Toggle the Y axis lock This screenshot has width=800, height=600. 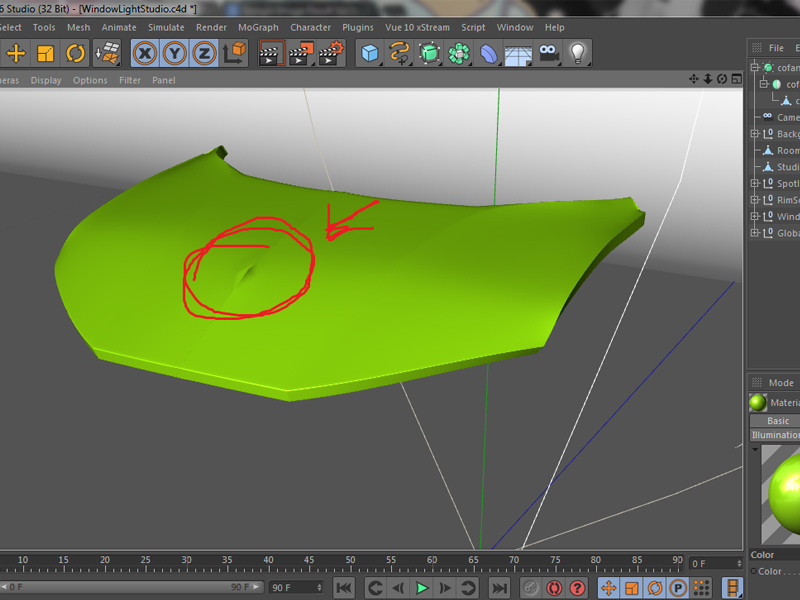175,53
